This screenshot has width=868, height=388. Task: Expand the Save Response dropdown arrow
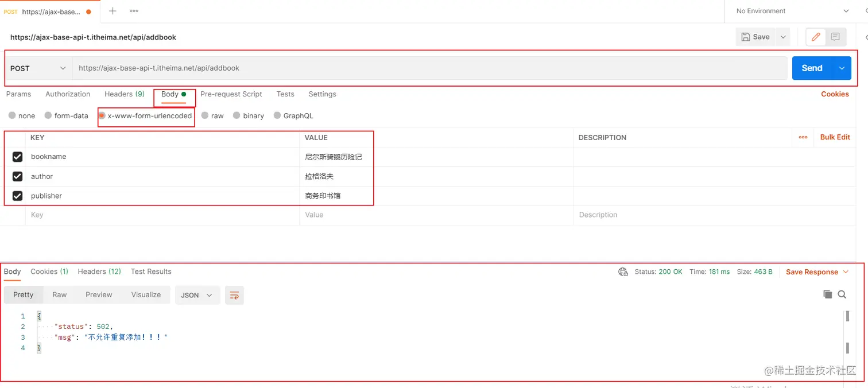[x=846, y=272]
